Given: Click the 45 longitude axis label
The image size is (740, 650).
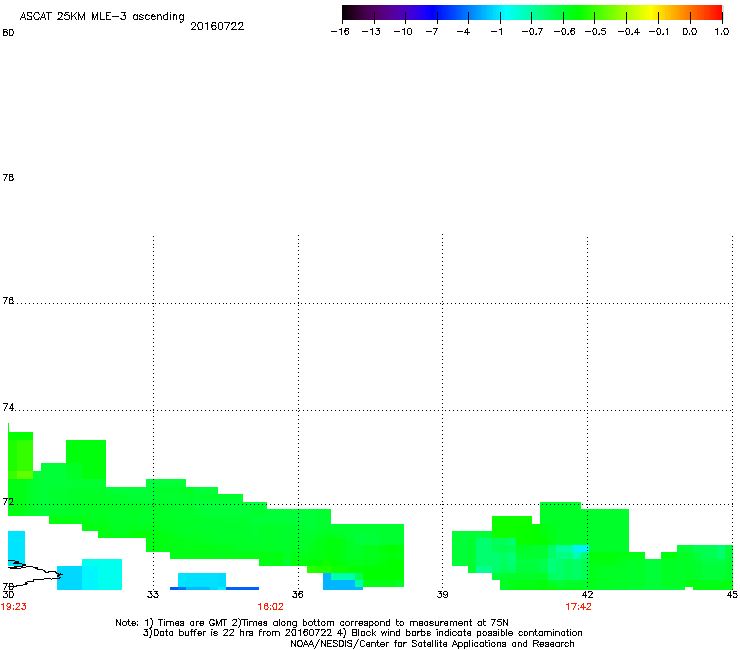Looking at the screenshot, I should click(x=732, y=595).
